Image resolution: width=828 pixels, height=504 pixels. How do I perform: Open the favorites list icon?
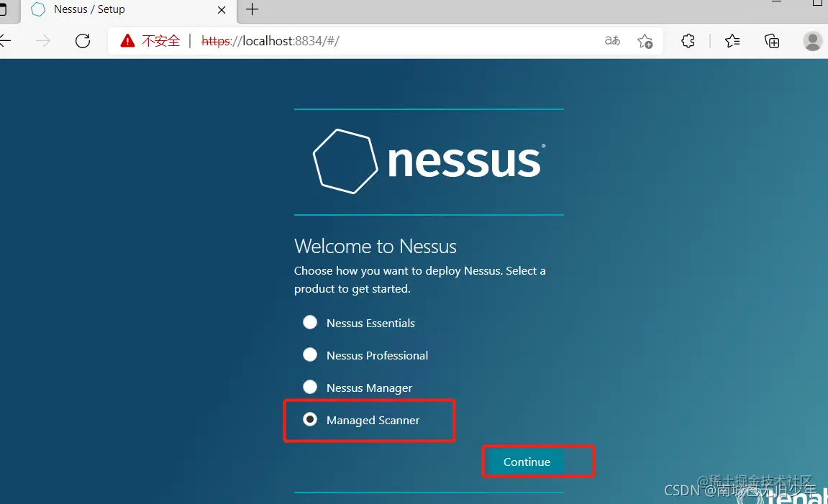(732, 41)
